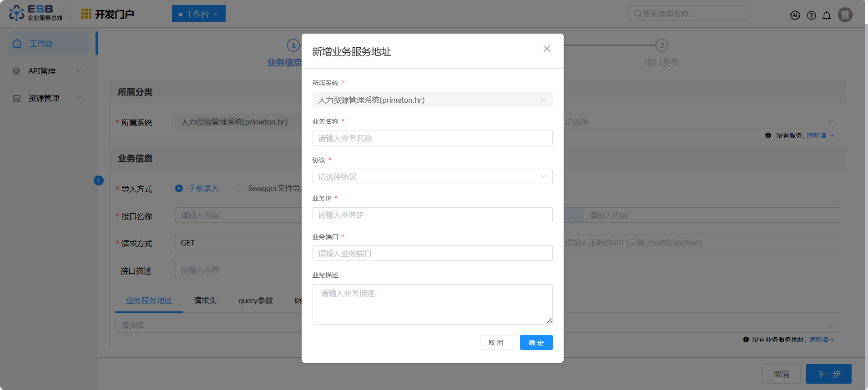Switch to the 请求头 tab
Image resolution: width=868 pixels, height=390 pixels.
pos(205,300)
